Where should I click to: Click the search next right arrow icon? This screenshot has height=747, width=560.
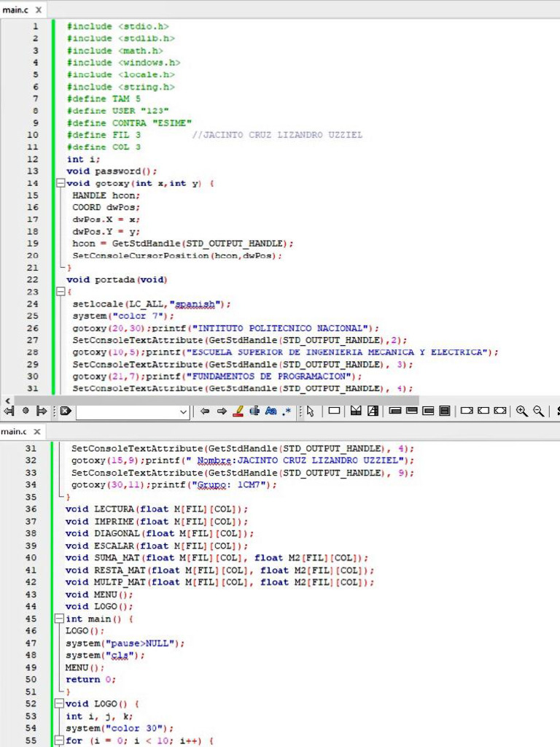(221, 411)
